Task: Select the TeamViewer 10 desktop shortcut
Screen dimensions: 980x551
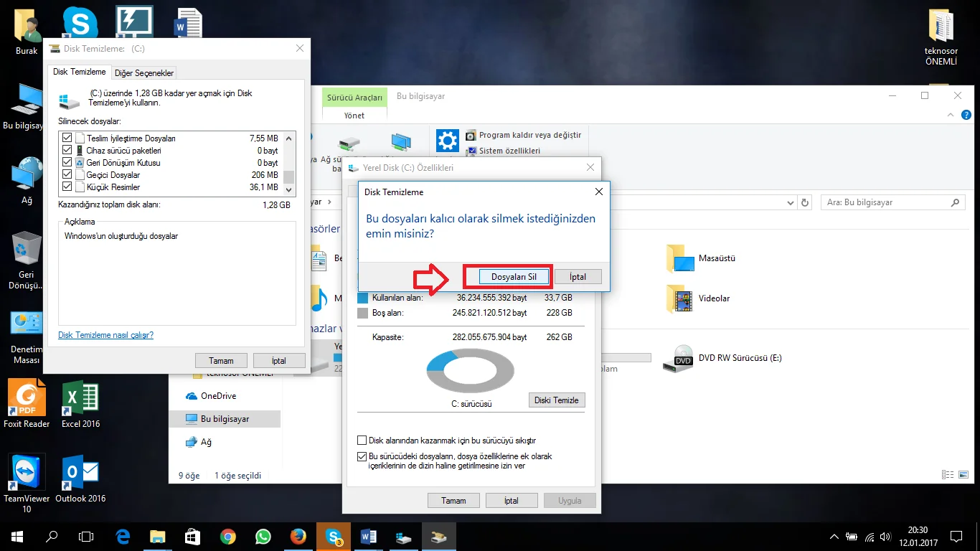Action: coord(27,474)
